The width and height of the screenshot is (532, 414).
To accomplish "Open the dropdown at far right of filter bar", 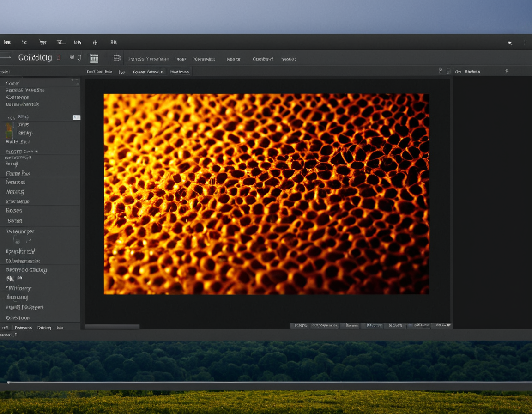I will tap(507, 71).
